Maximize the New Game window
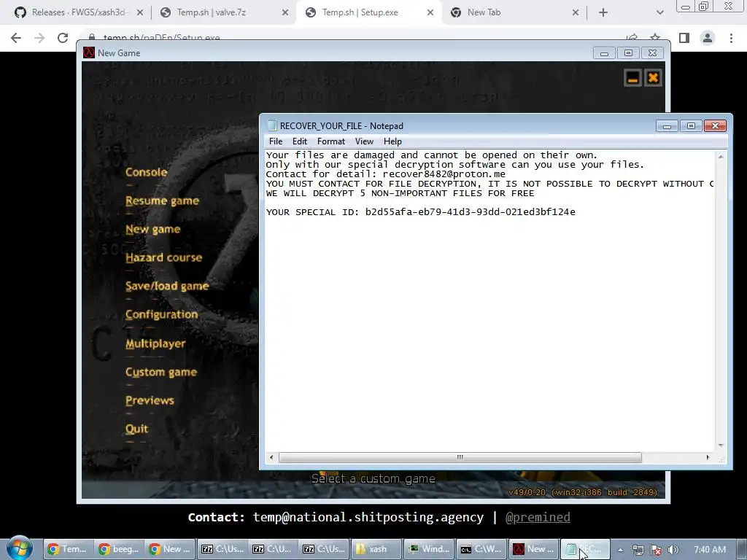747x560 pixels. 628,52
